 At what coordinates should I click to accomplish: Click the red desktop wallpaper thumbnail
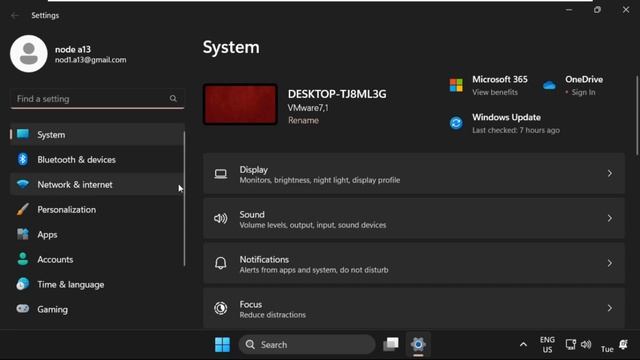[240, 104]
